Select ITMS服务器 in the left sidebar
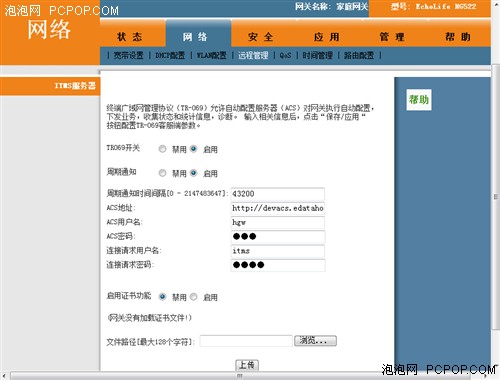 pyautogui.click(x=50, y=86)
